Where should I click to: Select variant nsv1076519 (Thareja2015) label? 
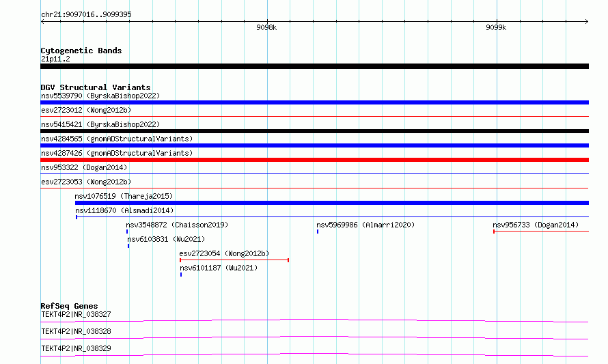(x=124, y=196)
